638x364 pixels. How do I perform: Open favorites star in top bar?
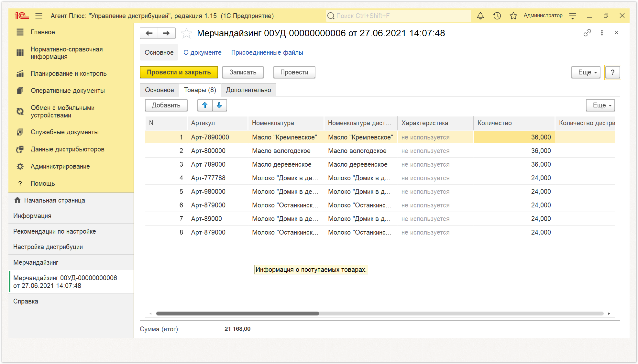513,16
